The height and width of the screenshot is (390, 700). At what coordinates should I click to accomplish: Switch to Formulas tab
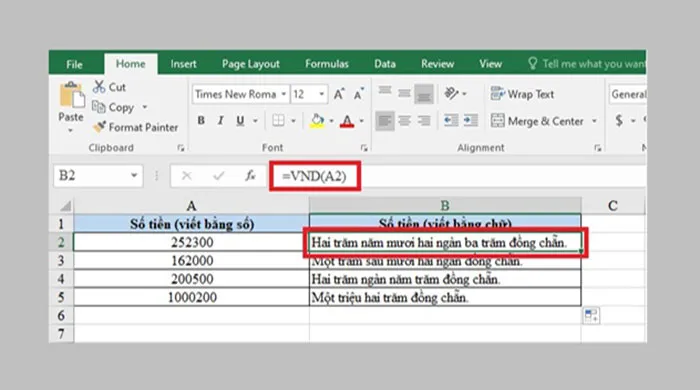[x=327, y=64]
